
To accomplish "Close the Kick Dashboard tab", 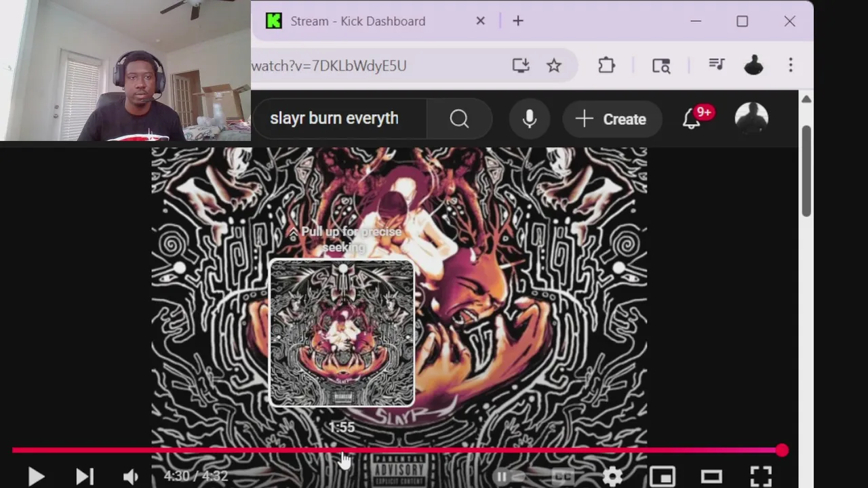I will coord(480,21).
